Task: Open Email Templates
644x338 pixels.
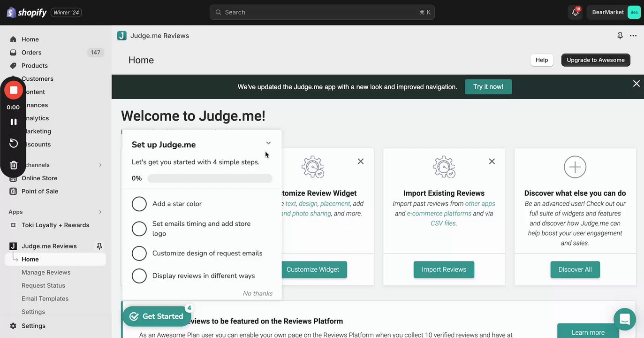Action: pyautogui.click(x=45, y=299)
